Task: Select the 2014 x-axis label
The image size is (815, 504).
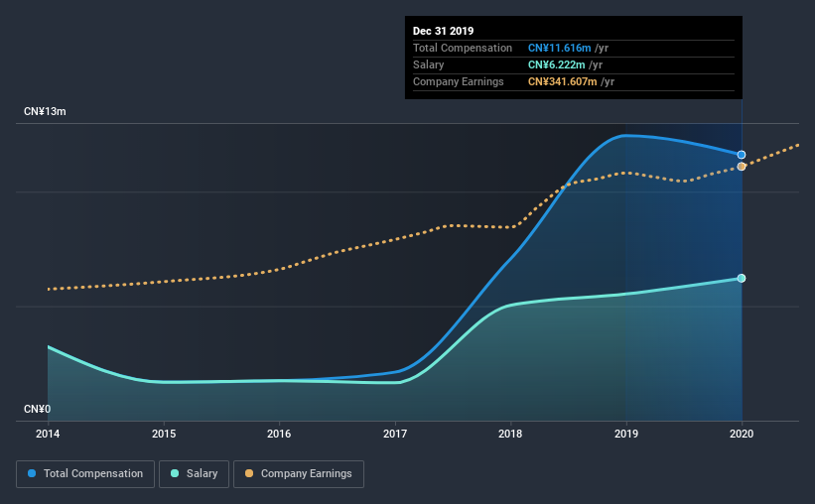Action: 48,434
